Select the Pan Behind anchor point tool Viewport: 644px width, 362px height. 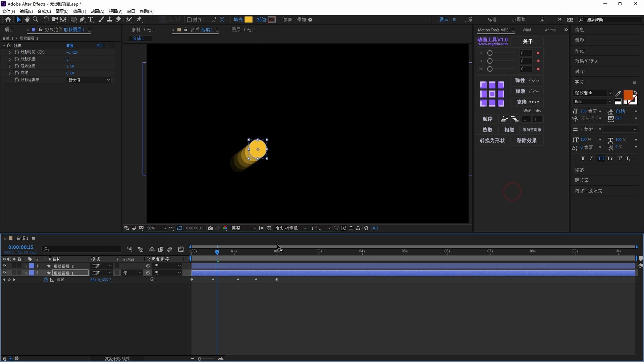(x=63, y=19)
